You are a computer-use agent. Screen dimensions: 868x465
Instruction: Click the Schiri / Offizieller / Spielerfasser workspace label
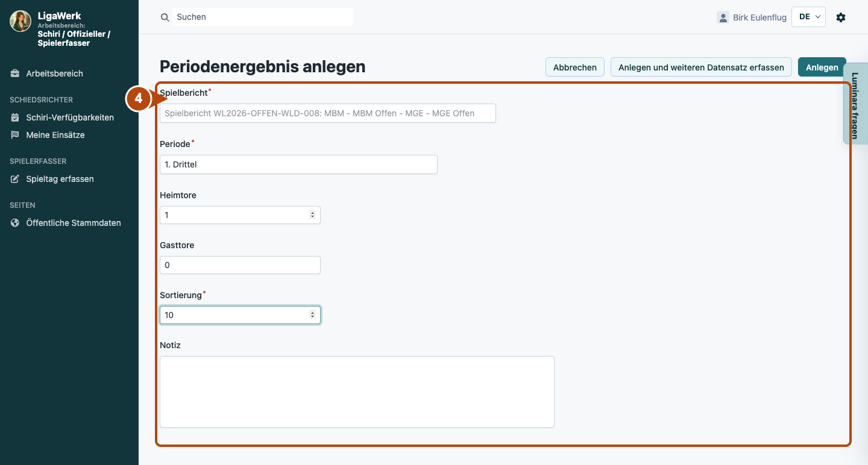point(74,39)
